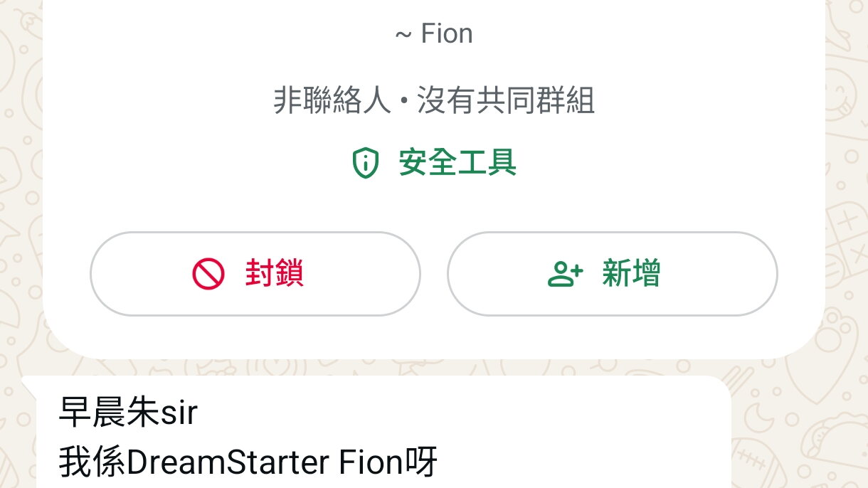This screenshot has width=868, height=488.
Task: Click the red block circle icon
Action: click(x=208, y=274)
